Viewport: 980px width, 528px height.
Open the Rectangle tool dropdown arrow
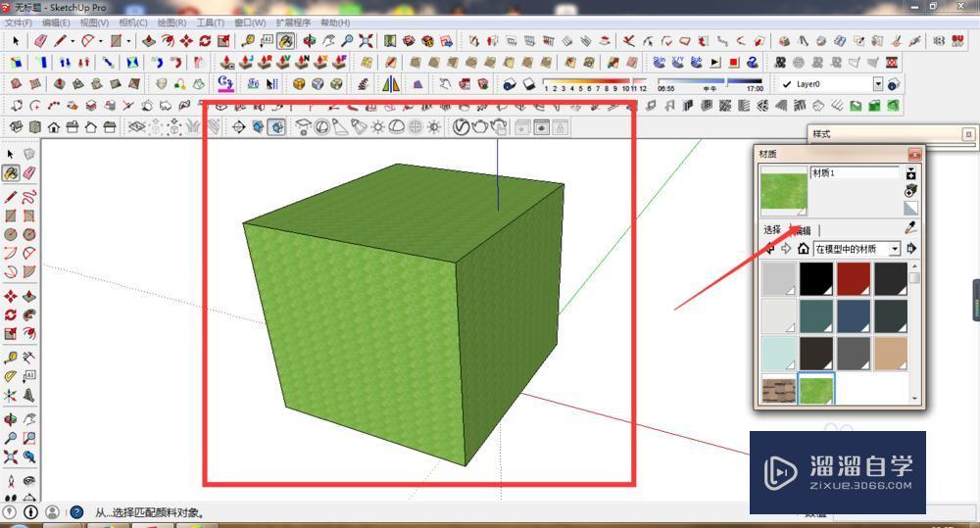pos(128,41)
